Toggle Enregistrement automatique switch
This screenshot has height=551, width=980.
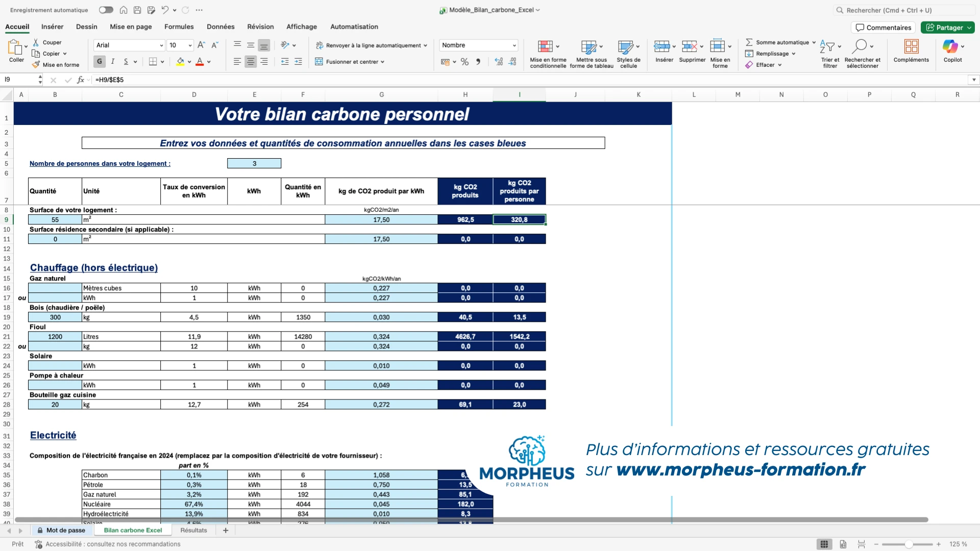[x=106, y=10]
